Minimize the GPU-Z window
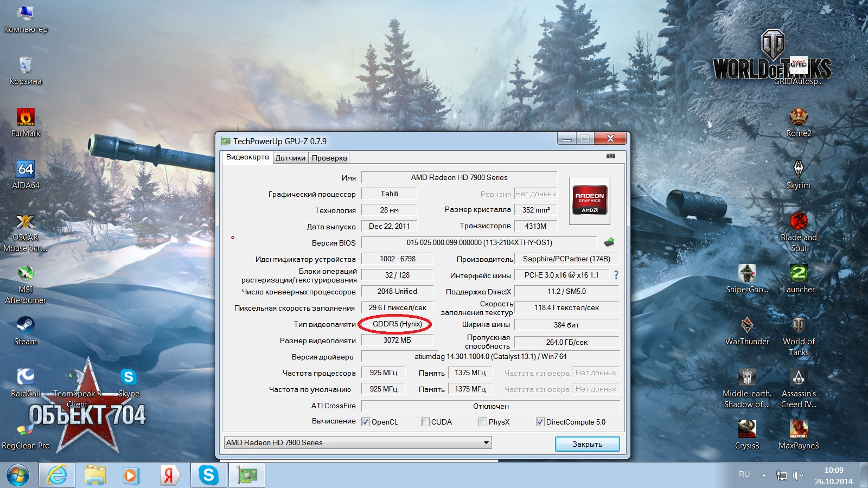Screen dimensions: 868x488 tap(567, 139)
